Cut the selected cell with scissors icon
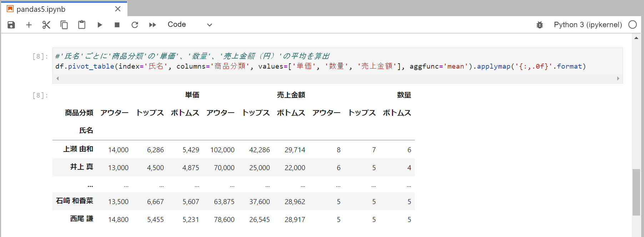This screenshot has width=644, height=237. 46,25
